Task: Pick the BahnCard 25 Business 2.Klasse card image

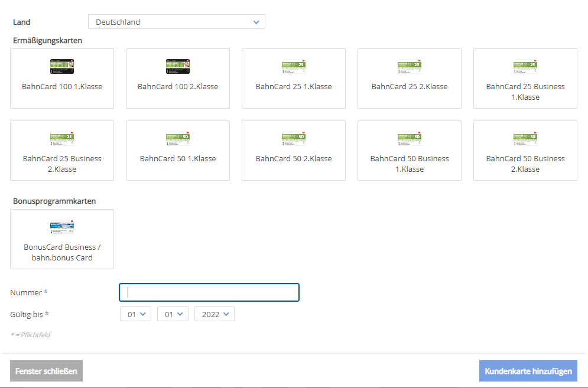Action: pyautogui.click(x=62, y=138)
